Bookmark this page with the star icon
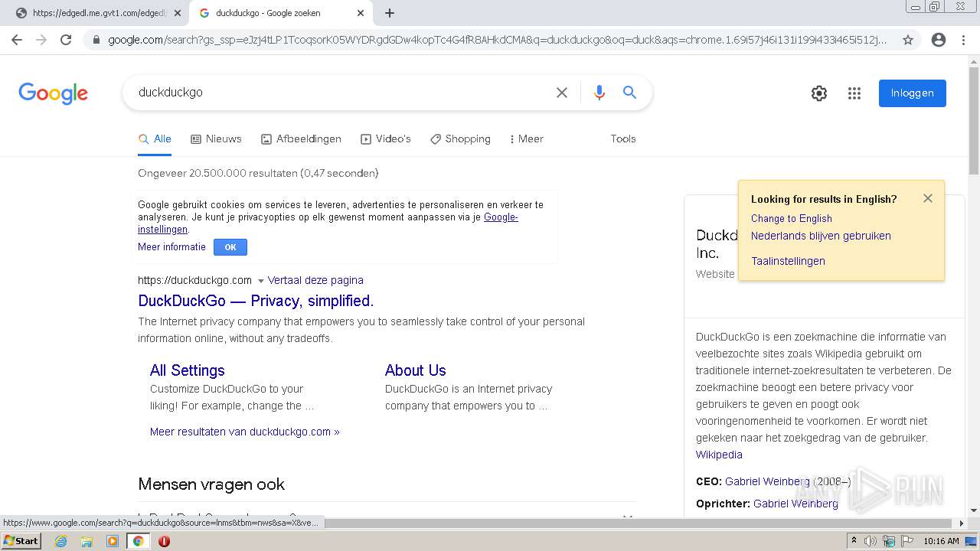980x551 pixels. (x=908, y=40)
